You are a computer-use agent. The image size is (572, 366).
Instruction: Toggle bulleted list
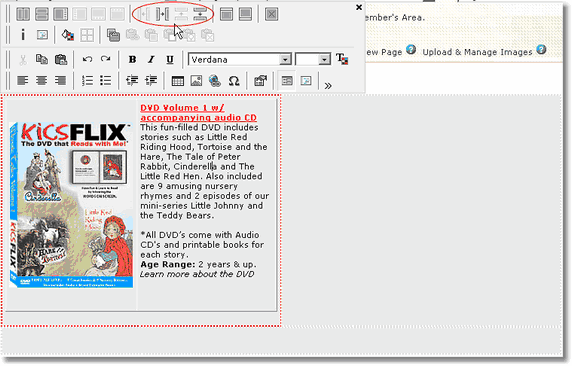pyautogui.click(x=106, y=80)
